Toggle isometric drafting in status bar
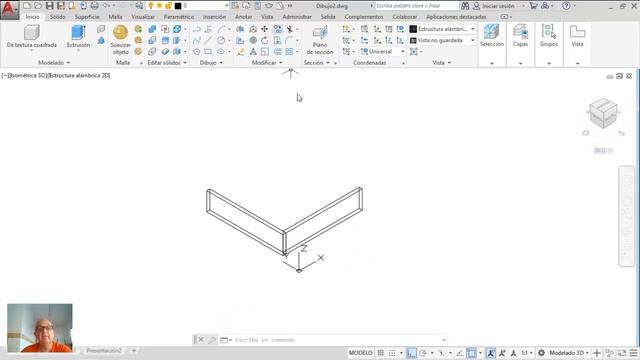This screenshot has height=360, width=640. [x=441, y=353]
